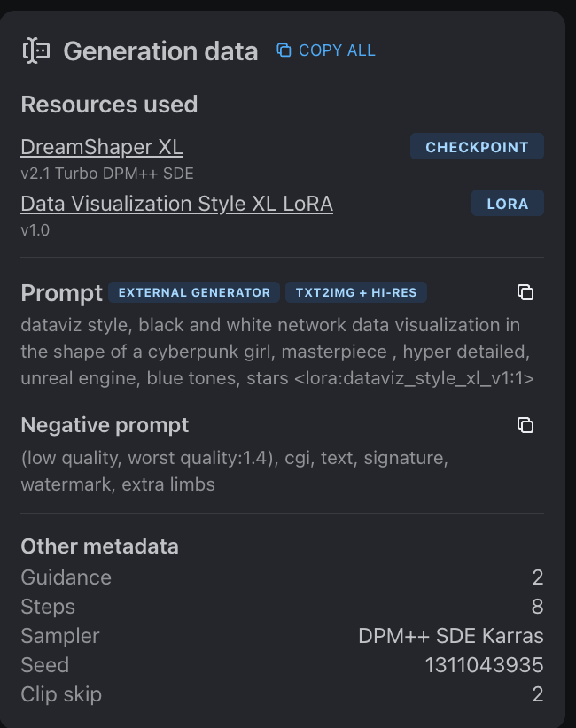Image resolution: width=576 pixels, height=728 pixels.
Task: Click the CHECKPOINT badge
Action: pyautogui.click(x=477, y=147)
